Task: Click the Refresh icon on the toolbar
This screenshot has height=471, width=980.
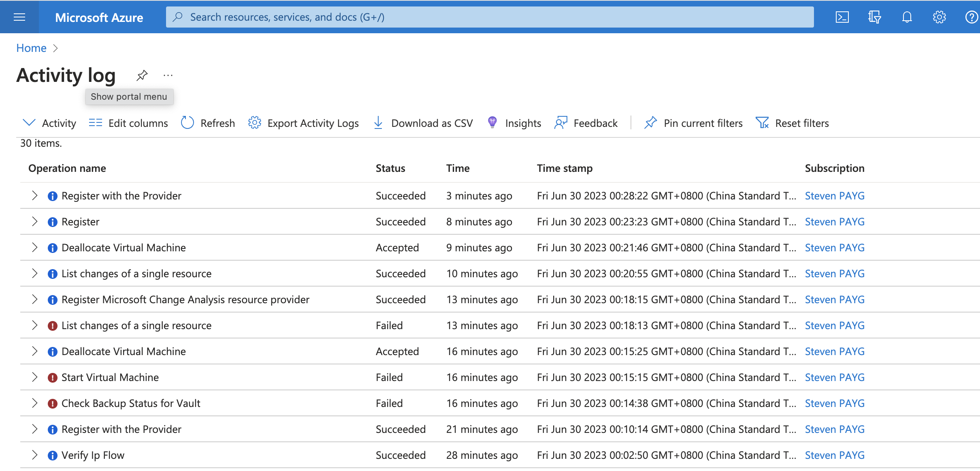Action: click(x=187, y=123)
